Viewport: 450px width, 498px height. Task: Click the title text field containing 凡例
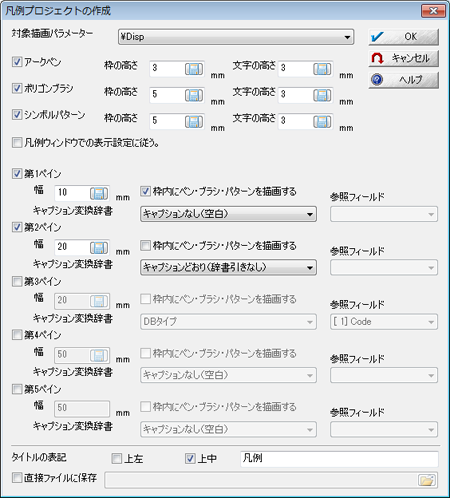(x=339, y=459)
